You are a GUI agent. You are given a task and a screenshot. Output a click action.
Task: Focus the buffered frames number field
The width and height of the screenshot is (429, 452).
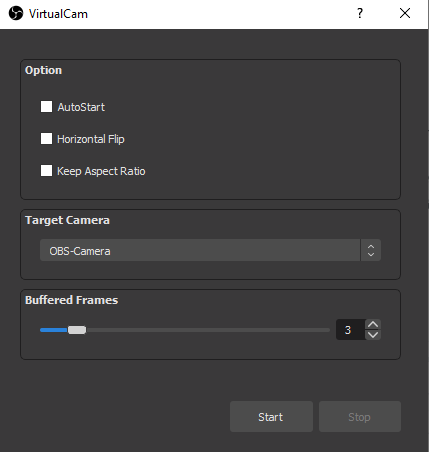(351, 330)
